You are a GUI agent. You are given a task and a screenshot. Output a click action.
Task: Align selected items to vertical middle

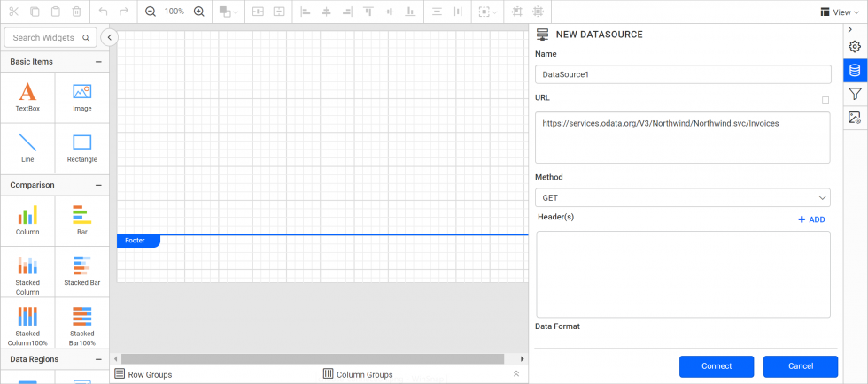coord(389,12)
